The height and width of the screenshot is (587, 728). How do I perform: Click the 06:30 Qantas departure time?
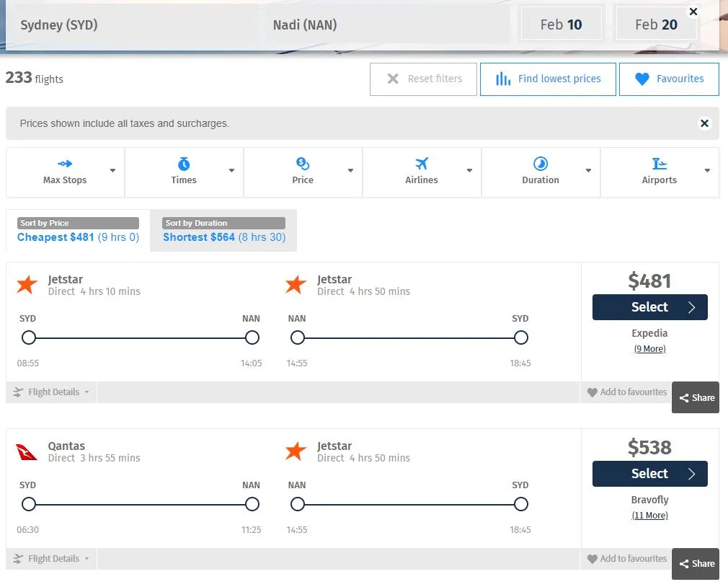(28, 530)
